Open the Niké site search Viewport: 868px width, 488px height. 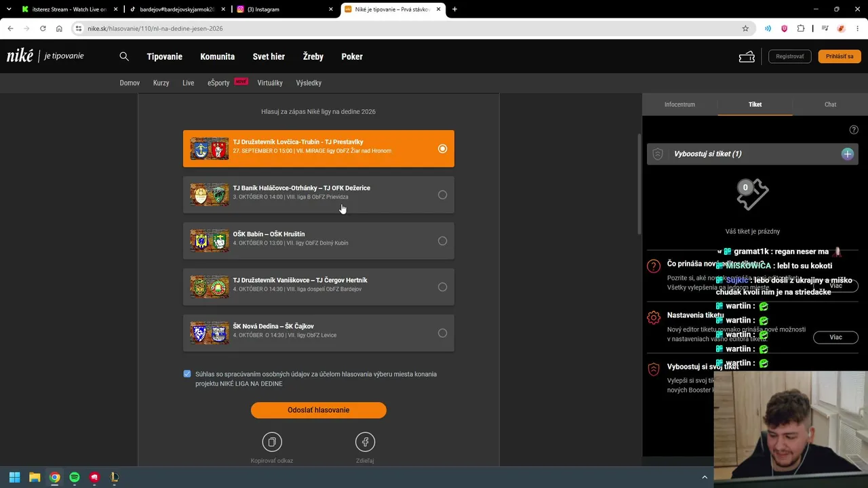[124, 56]
